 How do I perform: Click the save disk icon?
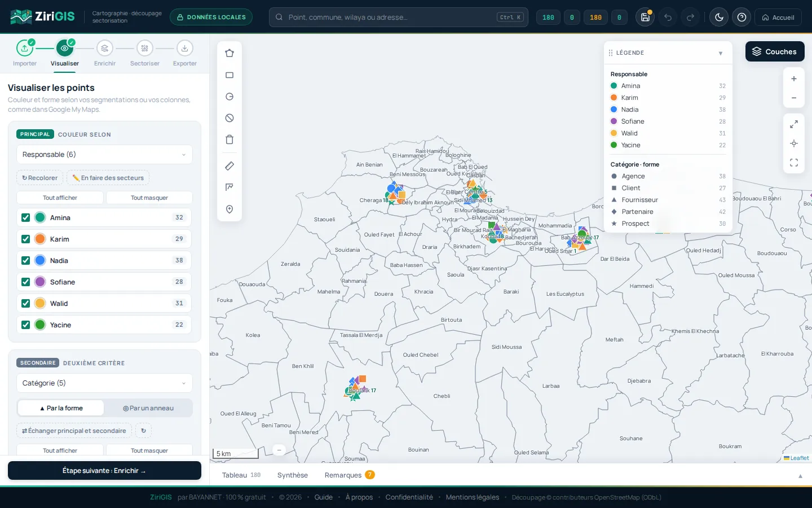click(645, 17)
